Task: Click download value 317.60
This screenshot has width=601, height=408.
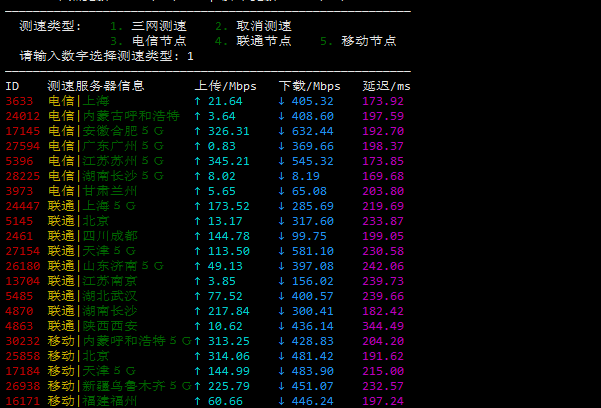Action: pos(312,221)
